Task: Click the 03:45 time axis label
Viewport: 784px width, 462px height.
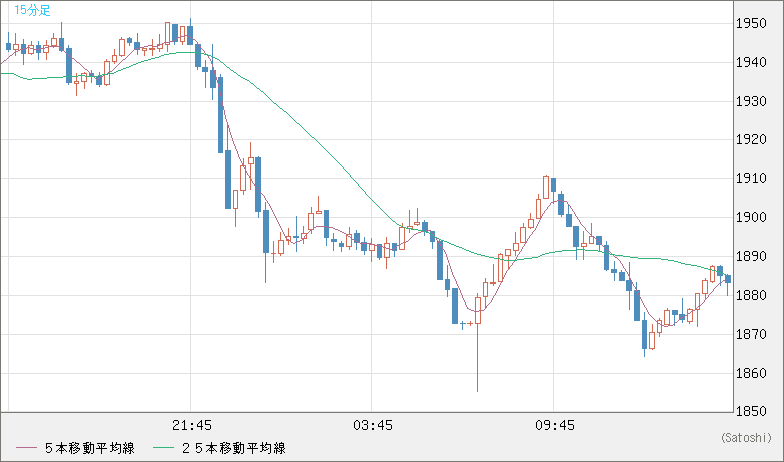Action: pyautogui.click(x=373, y=426)
